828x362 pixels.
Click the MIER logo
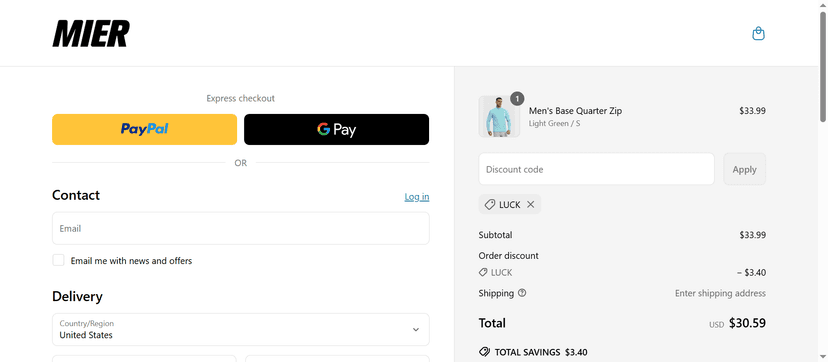pyautogui.click(x=91, y=34)
